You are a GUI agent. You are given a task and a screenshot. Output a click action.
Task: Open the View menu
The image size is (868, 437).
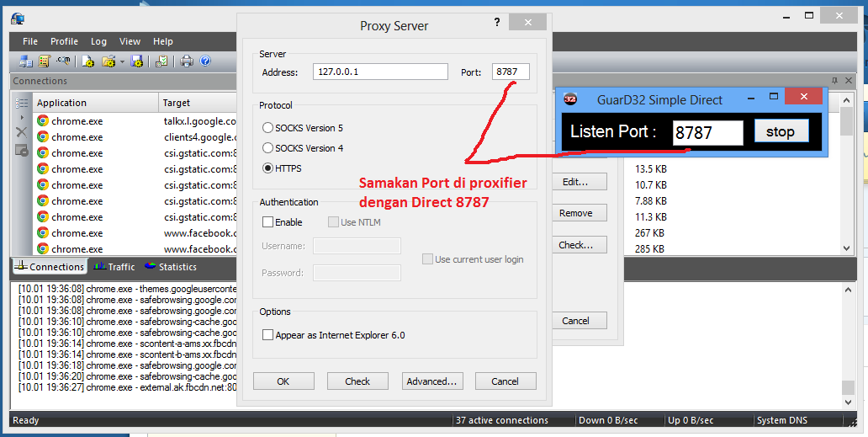tap(130, 41)
